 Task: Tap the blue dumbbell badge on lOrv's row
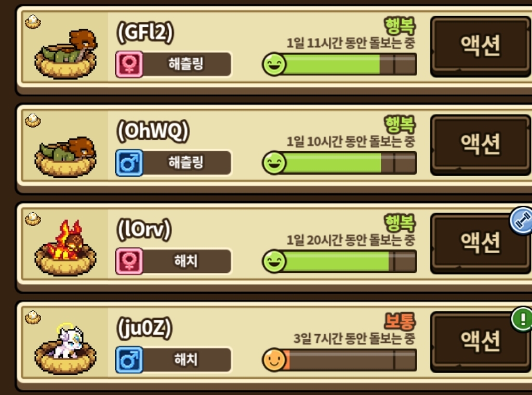click(x=522, y=220)
